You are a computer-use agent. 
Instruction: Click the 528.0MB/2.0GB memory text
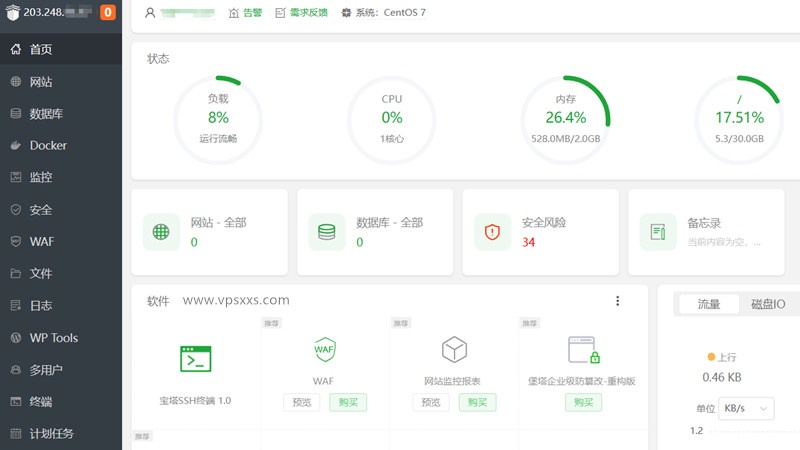click(x=565, y=139)
